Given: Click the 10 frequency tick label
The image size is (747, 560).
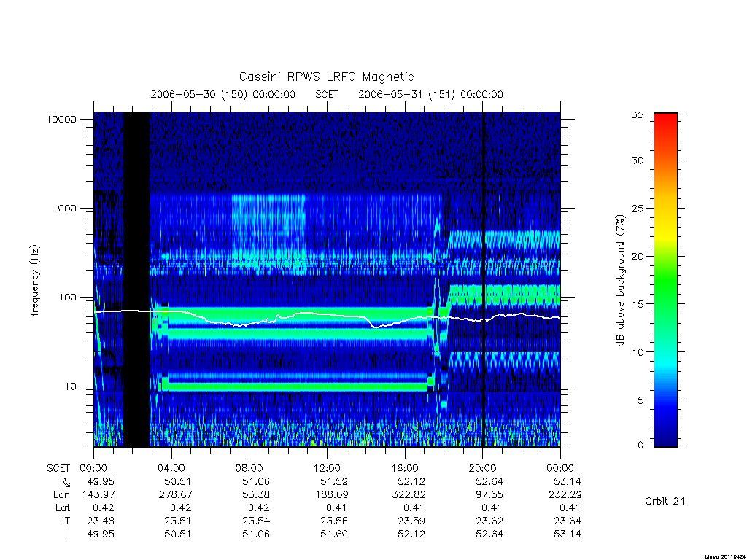Looking at the screenshot, I should tap(70, 386).
